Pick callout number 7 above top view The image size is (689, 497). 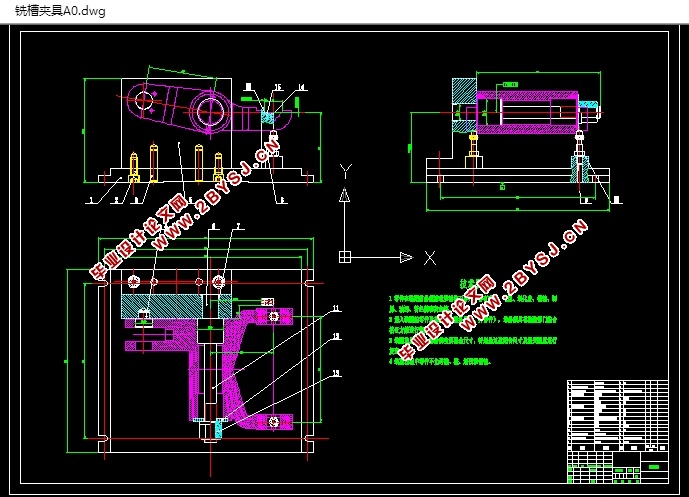click(x=239, y=226)
